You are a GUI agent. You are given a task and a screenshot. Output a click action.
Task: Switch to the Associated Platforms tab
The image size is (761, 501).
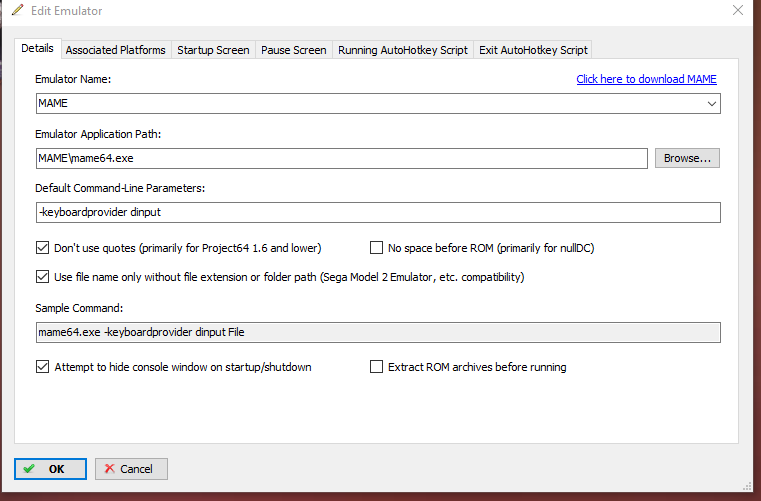(116, 50)
